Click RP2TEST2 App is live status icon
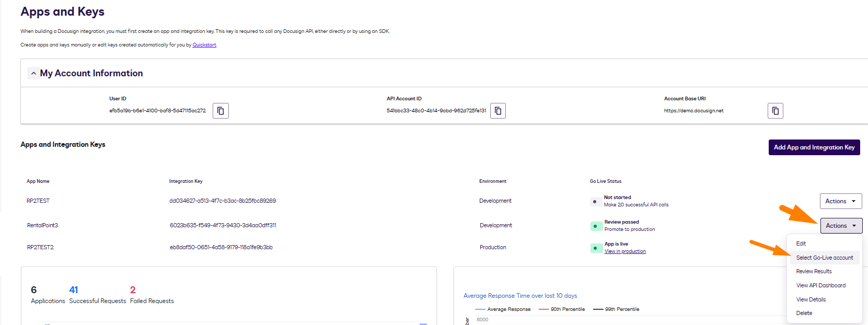This screenshot has height=325, width=868. [x=596, y=248]
